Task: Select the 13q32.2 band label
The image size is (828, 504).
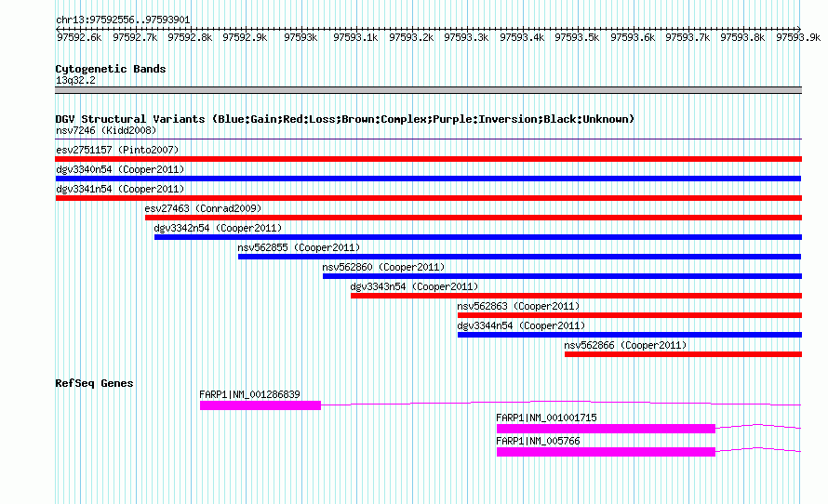Action: click(75, 80)
